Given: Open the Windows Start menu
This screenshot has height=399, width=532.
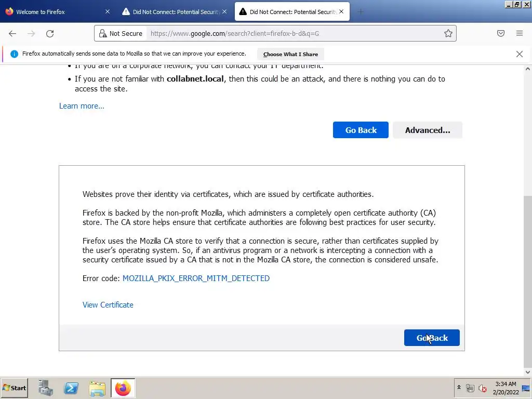Looking at the screenshot, I should point(14,388).
